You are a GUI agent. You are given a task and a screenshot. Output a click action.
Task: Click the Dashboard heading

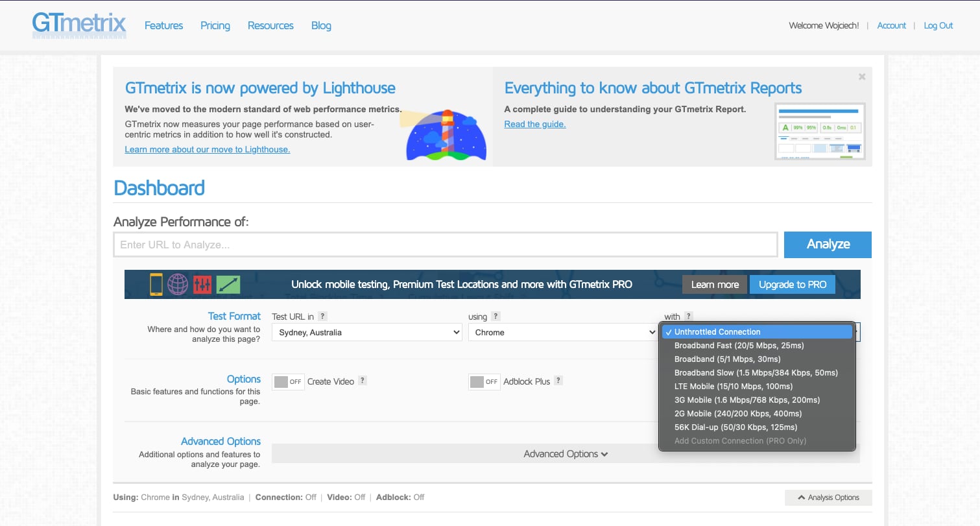159,188
